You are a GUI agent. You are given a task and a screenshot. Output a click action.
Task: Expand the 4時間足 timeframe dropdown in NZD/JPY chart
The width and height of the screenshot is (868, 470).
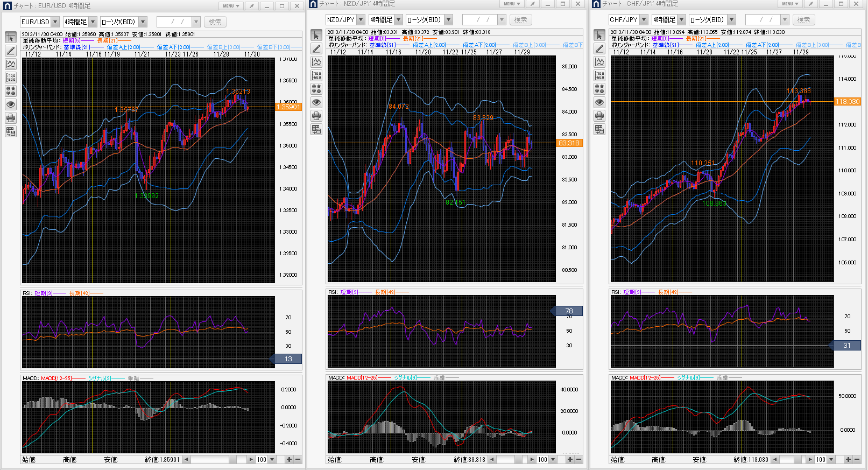pyautogui.click(x=398, y=20)
